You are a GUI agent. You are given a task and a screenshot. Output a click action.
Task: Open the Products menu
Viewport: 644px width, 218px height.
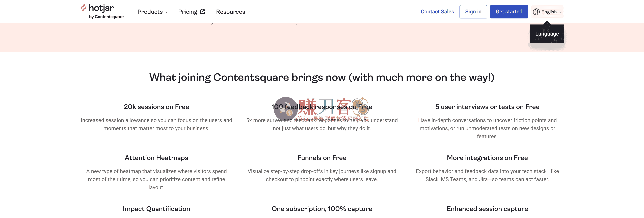coord(150,12)
